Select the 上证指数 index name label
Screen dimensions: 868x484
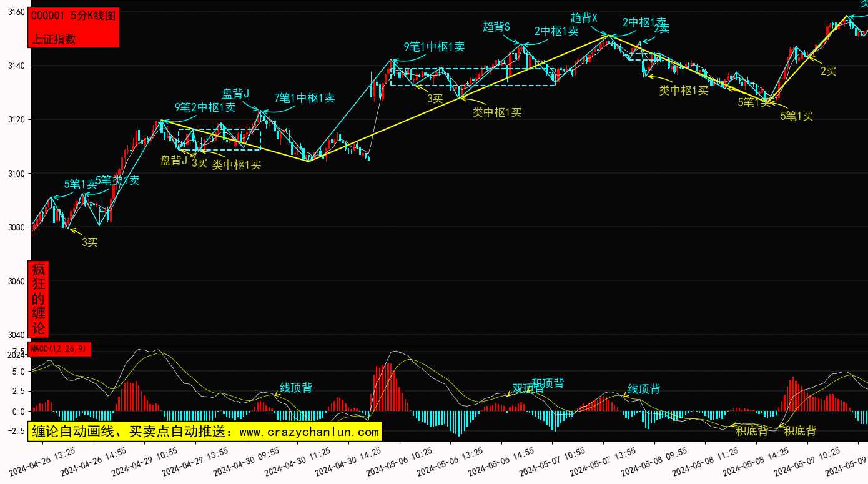54,39
